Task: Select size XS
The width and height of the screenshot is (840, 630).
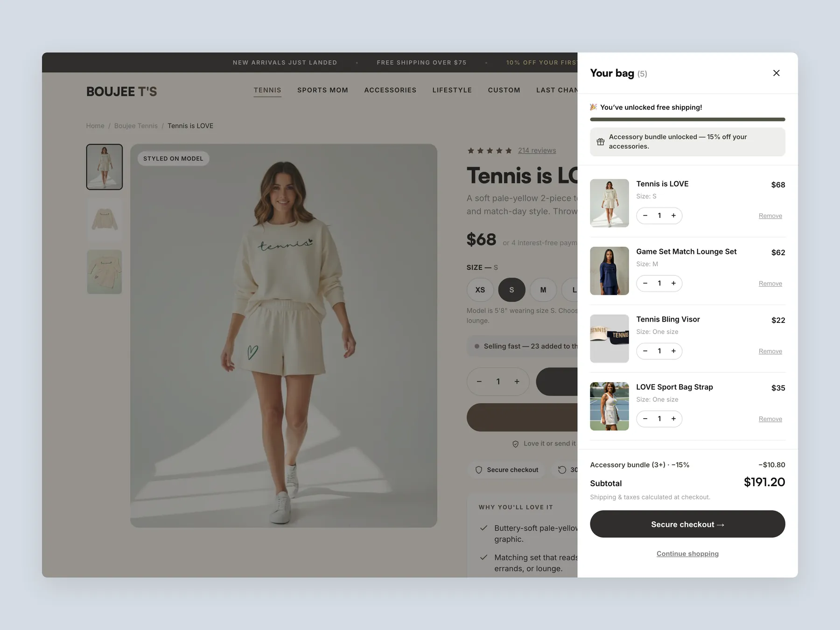Action: pyautogui.click(x=480, y=290)
